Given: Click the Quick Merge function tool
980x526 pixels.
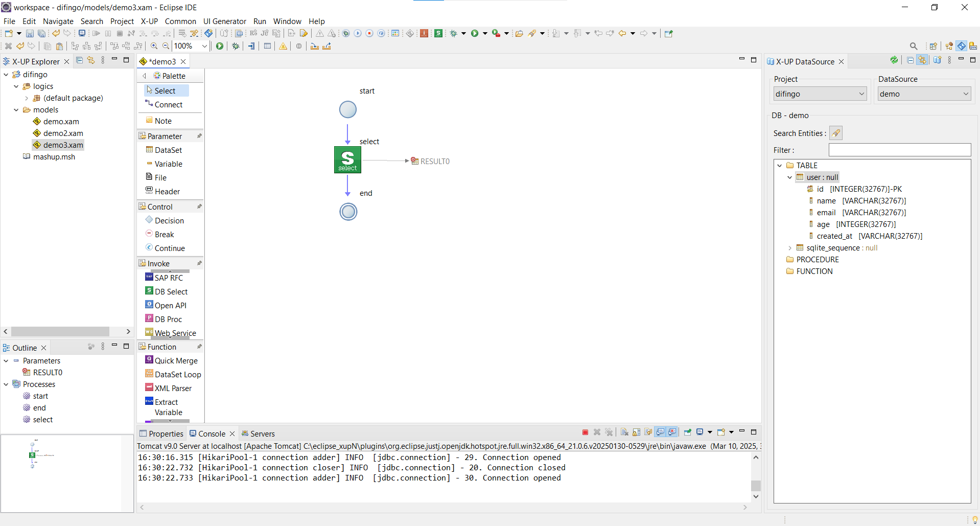Looking at the screenshot, I should tap(175, 361).
